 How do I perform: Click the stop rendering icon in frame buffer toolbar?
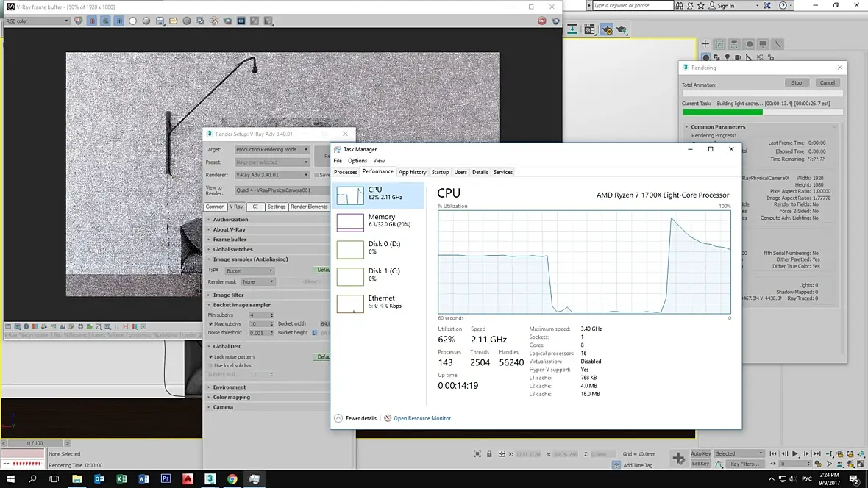point(542,21)
